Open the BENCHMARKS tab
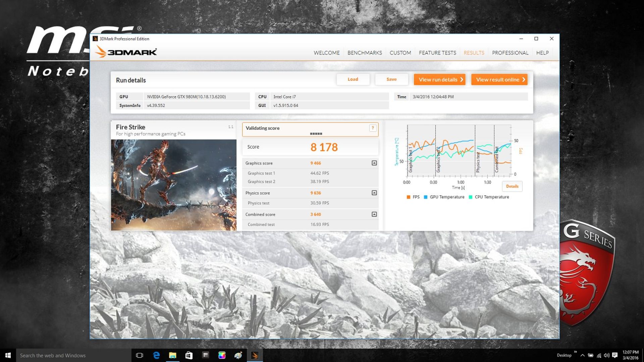This screenshot has width=644, height=362. click(x=365, y=53)
